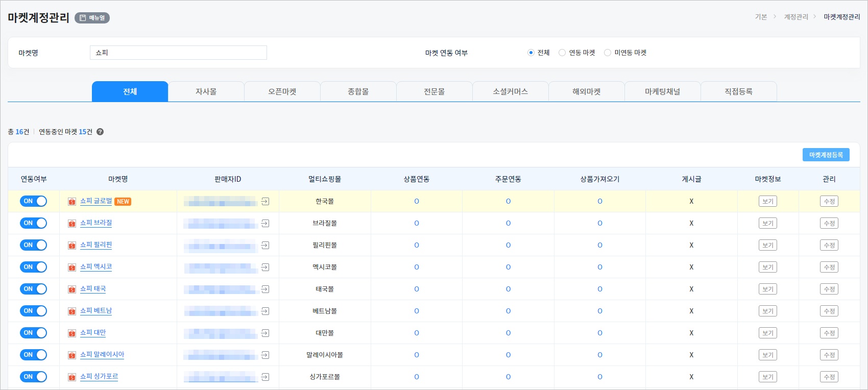The image size is (868, 390).
Task: Turn off the 쇼피 말레이시아 ON switch
Action: tap(34, 355)
